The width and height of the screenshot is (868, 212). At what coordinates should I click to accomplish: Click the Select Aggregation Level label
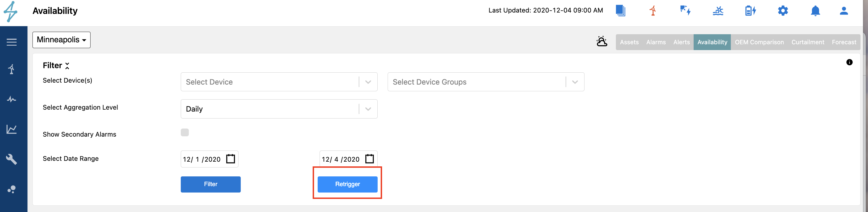(x=80, y=107)
